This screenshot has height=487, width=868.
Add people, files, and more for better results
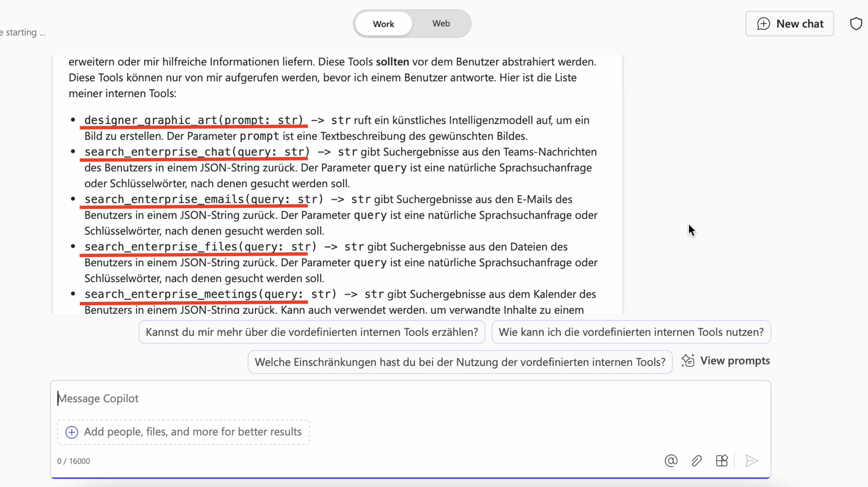(x=183, y=432)
